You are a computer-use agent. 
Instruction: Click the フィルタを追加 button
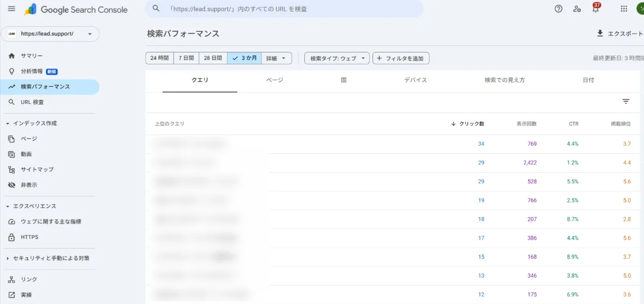(x=401, y=58)
